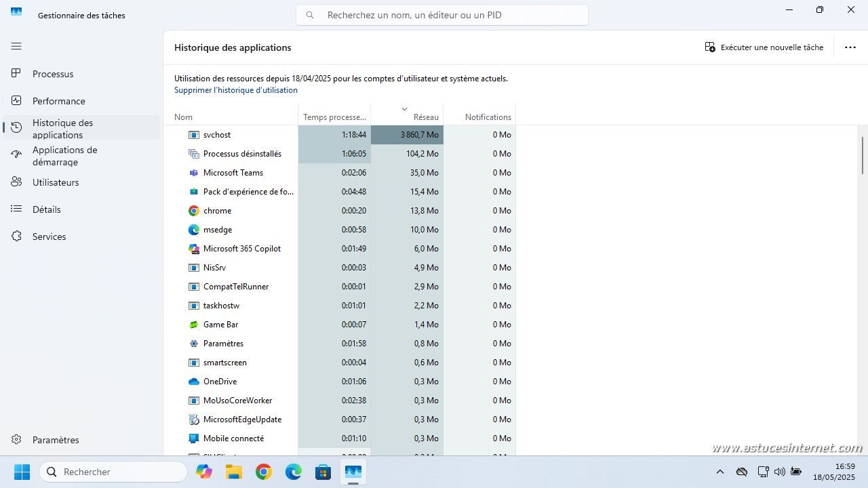Open the volume tray icon

coord(779,472)
